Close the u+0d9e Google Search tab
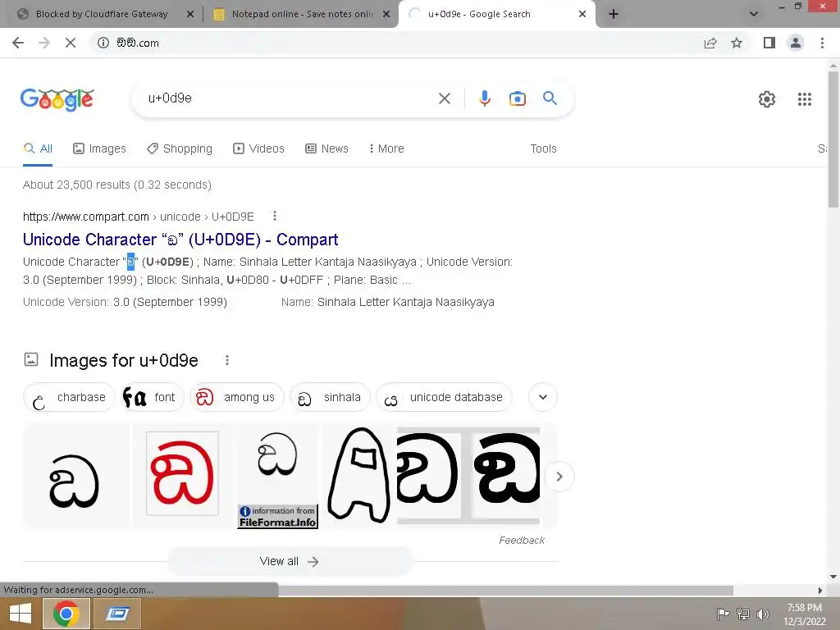Image resolution: width=840 pixels, height=630 pixels. click(x=582, y=14)
